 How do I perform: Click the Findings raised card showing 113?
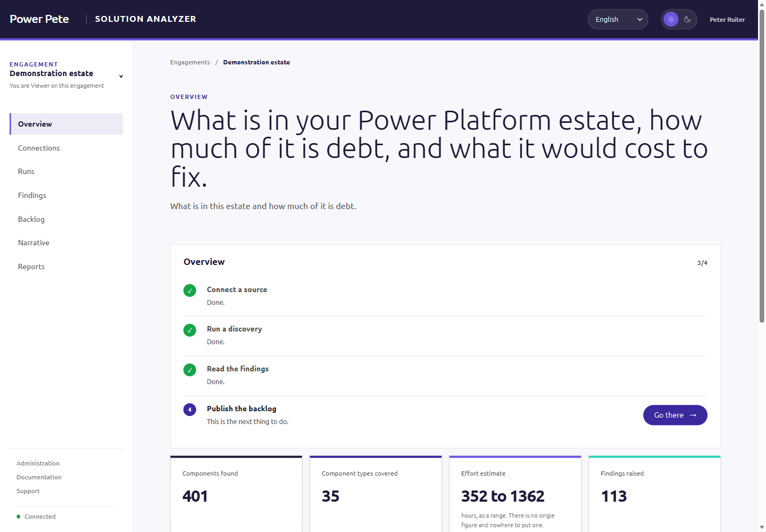tap(654, 494)
